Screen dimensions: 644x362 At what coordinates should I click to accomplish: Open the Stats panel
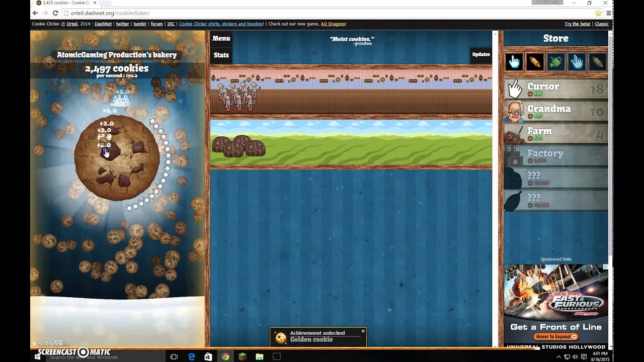(221, 55)
